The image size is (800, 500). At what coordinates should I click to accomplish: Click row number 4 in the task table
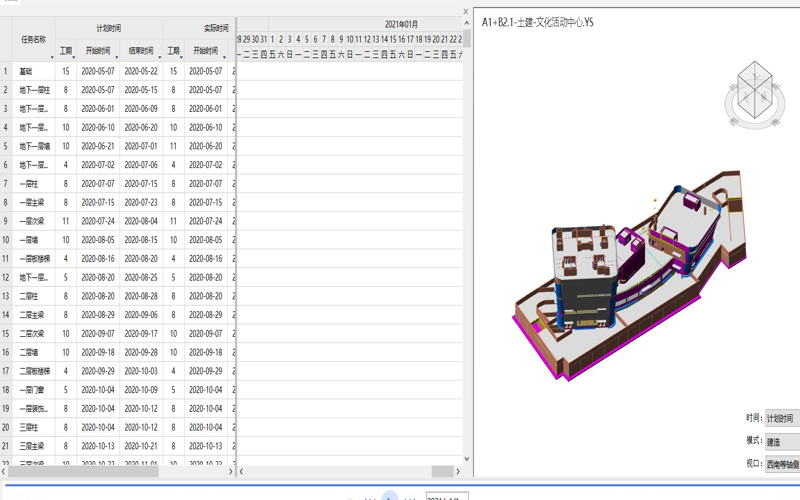click(x=6, y=128)
